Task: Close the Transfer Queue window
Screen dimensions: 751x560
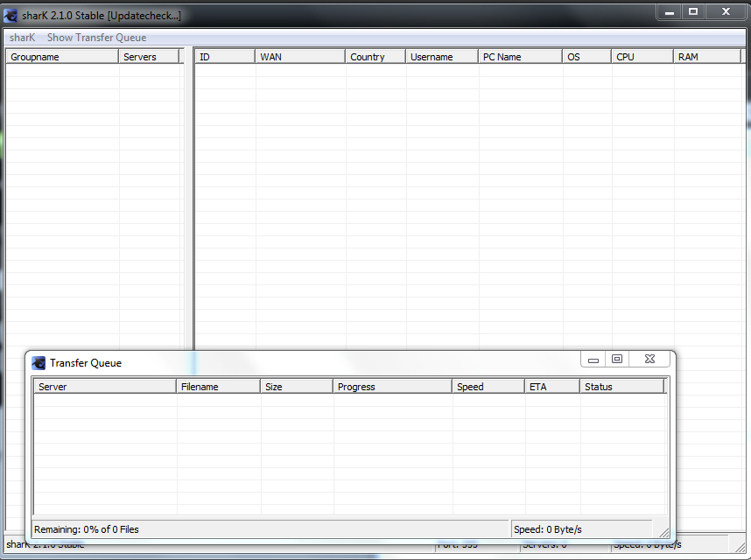Action: tap(649, 359)
